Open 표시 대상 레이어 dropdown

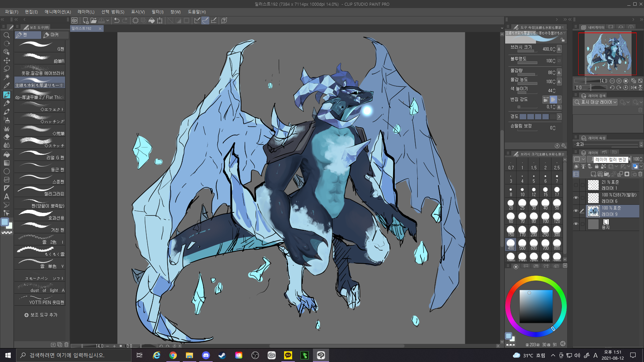tap(596, 102)
